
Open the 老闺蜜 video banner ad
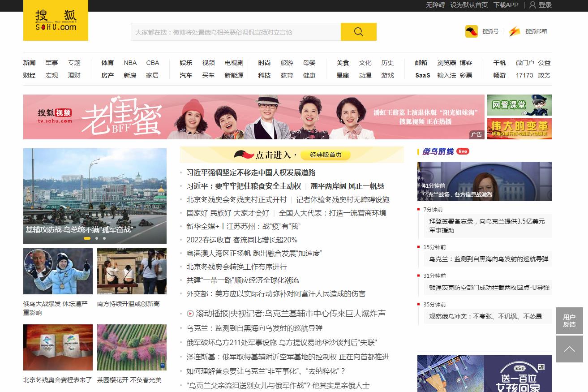pos(254,117)
